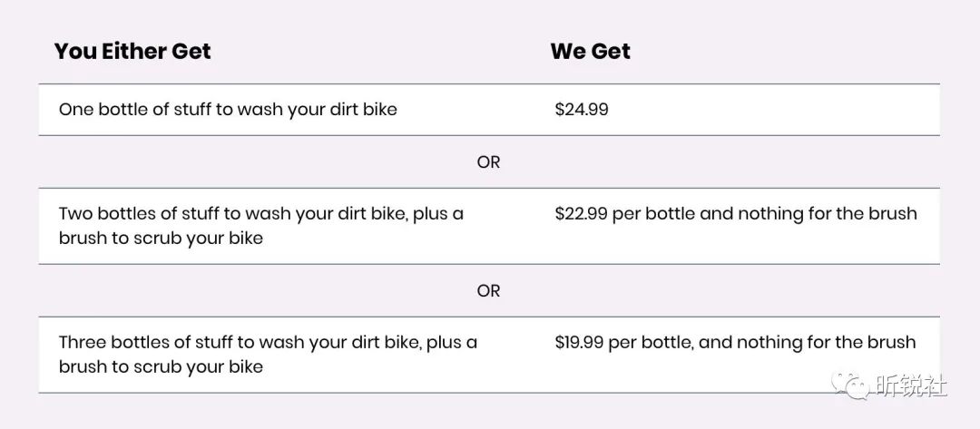Click the $24.99 price cell

(x=582, y=110)
